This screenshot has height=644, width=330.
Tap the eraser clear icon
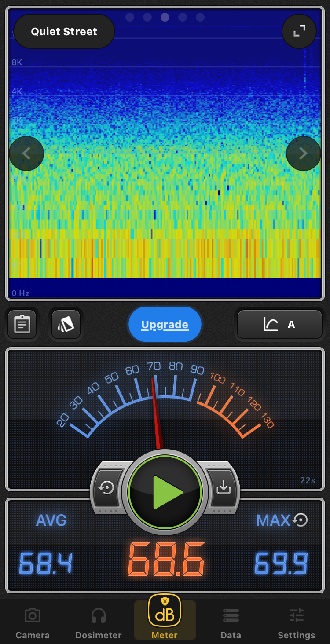[x=66, y=325]
